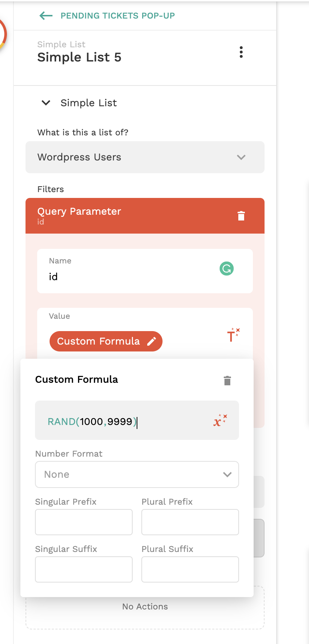The image size is (309, 644).
Task: Click the formula variable x icon
Action: pos(220,421)
